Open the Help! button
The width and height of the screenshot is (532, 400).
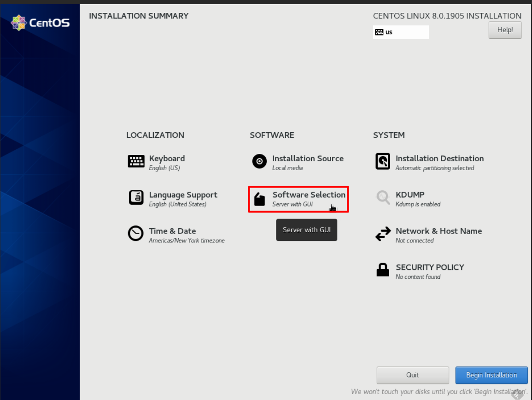[x=505, y=30]
